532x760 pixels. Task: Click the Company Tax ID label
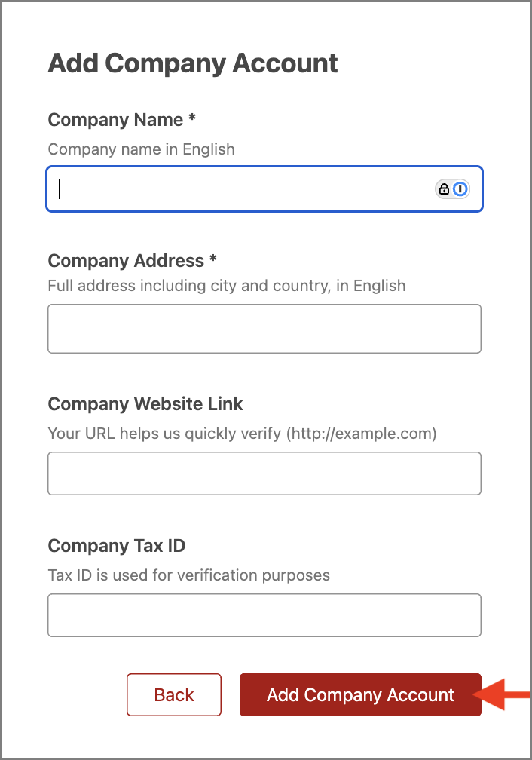[x=116, y=546]
